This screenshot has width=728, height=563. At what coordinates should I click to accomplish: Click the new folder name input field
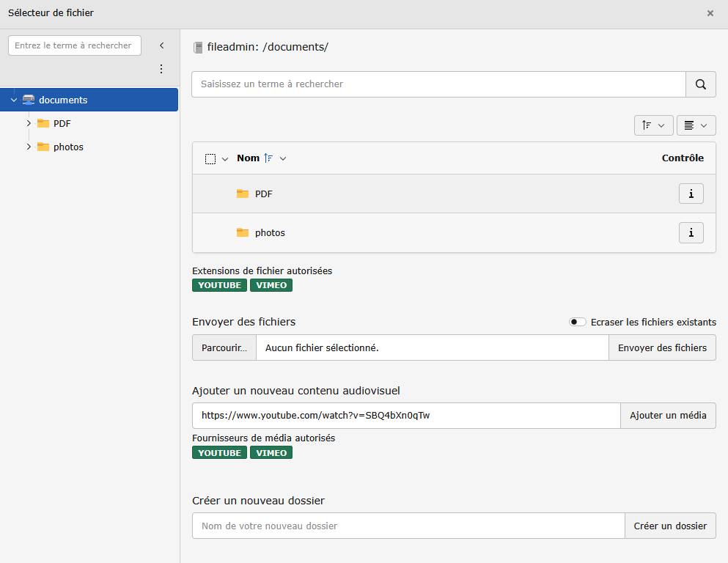click(408, 526)
